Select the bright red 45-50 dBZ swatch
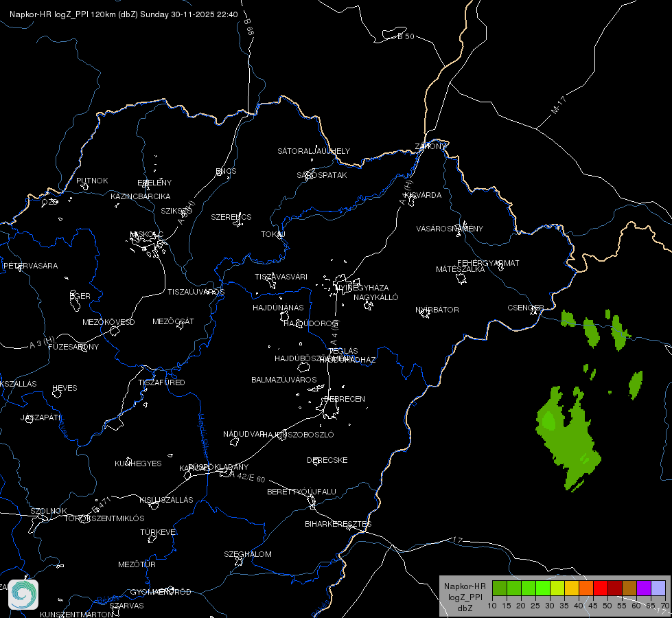 point(601,588)
